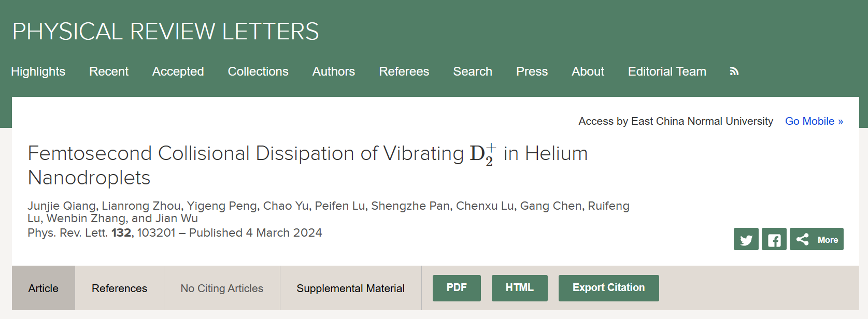Image resolution: width=868 pixels, height=319 pixels.
Task: Open the Authors section
Action: tap(334, 71)
